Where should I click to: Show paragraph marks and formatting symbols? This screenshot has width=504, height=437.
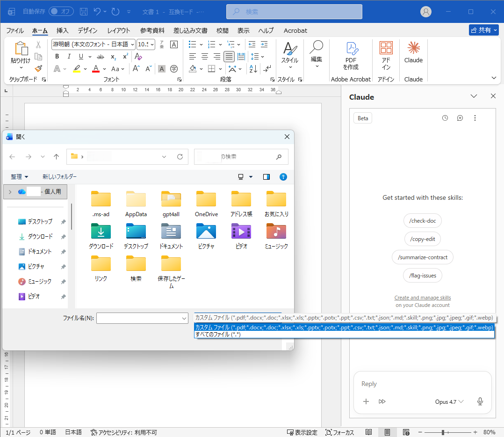(x=267, y=68)
